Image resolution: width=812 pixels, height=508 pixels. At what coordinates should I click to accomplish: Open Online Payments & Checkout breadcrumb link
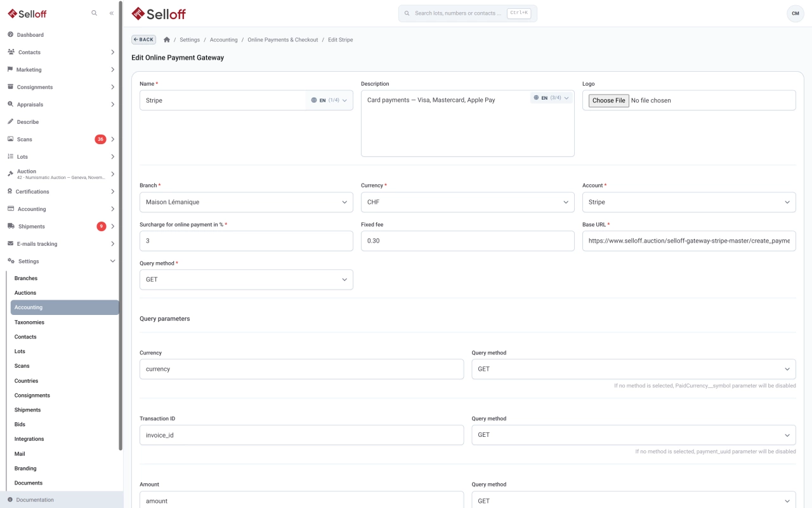[283, 39]
